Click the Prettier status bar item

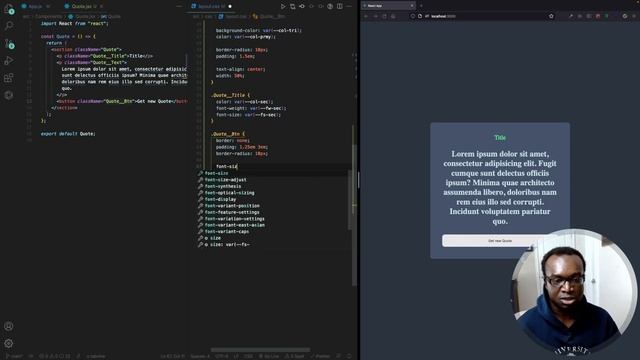(x=320, y=356)
